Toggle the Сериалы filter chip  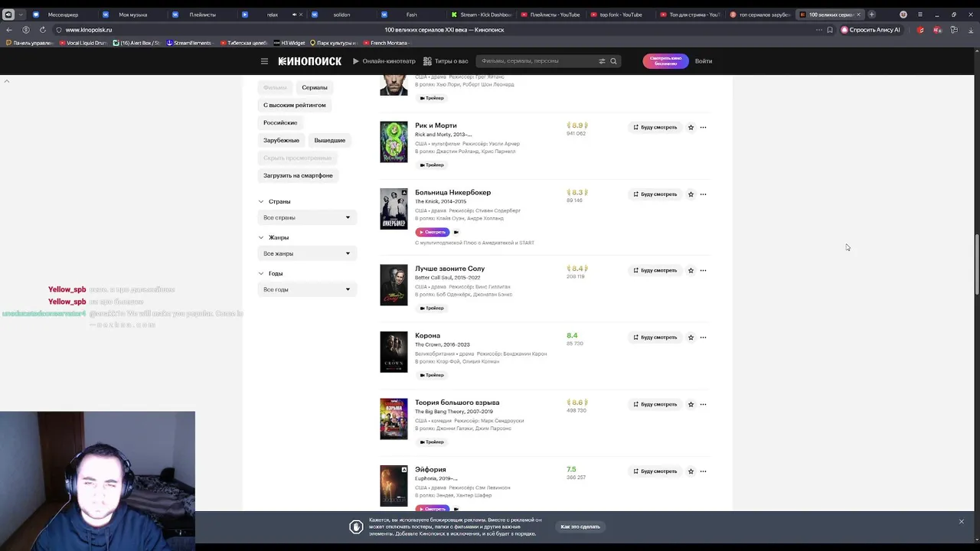(315, 87)
